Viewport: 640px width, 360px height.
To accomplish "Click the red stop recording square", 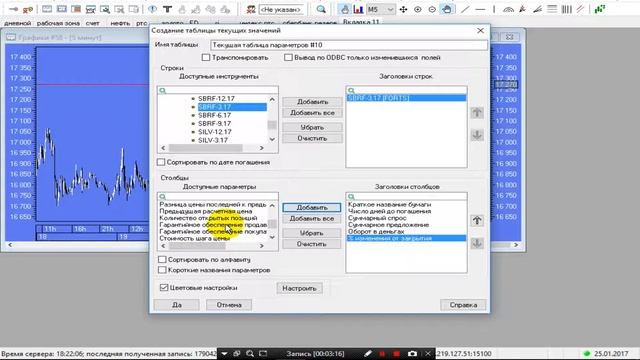I will pos(396,353).
